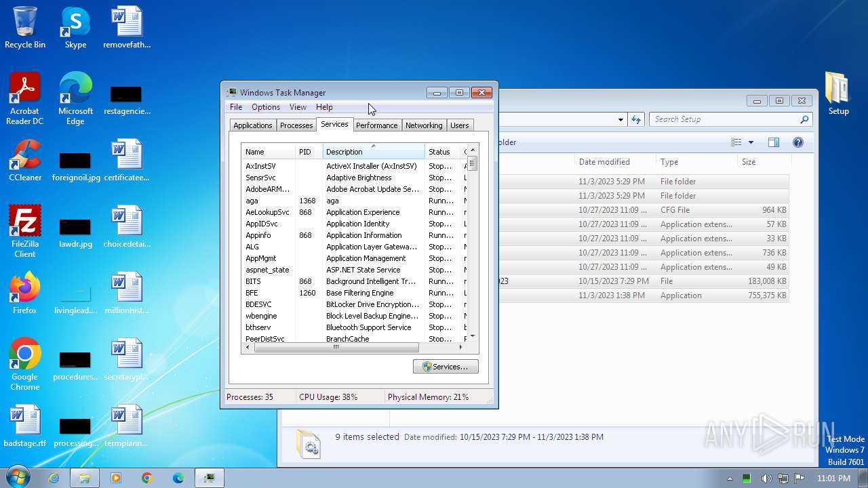Switch to the Applications tab

click(x=253, y=125)
